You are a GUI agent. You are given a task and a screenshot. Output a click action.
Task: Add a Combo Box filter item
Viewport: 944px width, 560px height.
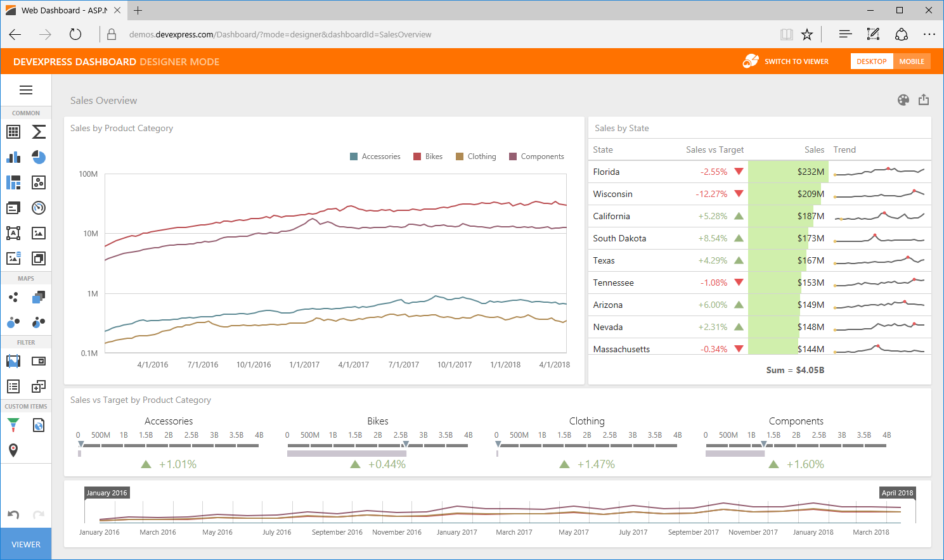click(39, 361)
